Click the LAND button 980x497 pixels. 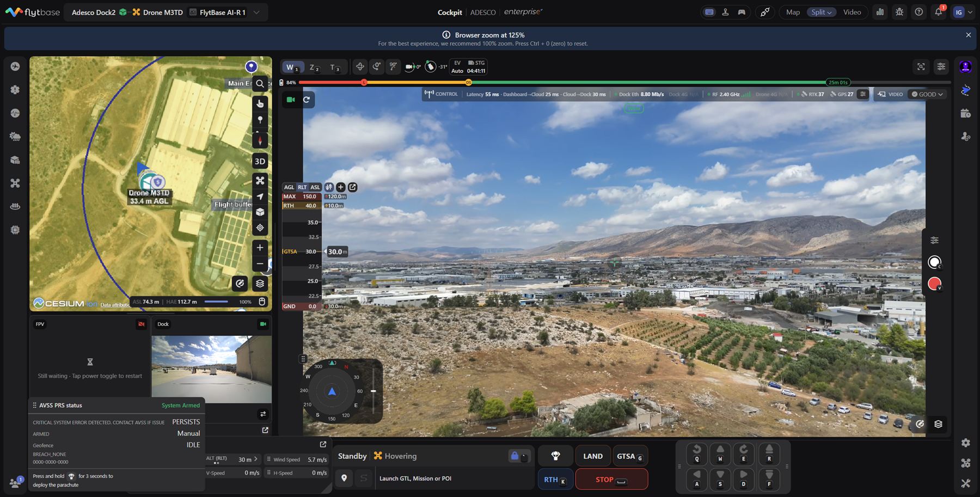(x=593, y=456)
